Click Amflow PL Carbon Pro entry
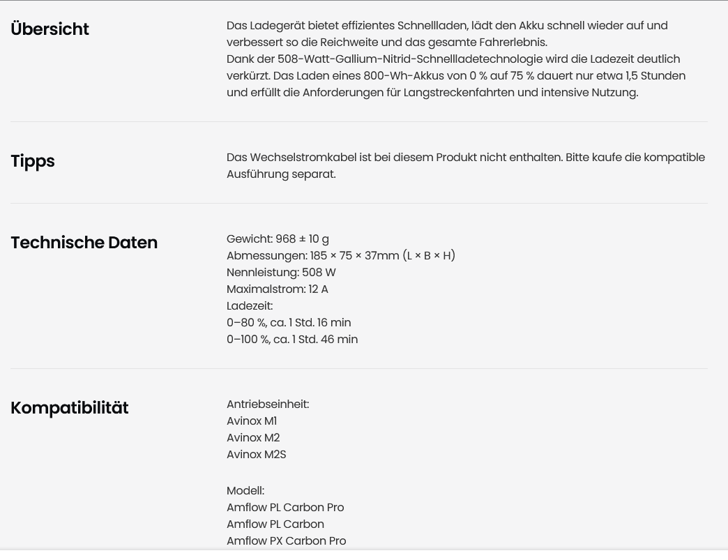This screenshot has height=560, width=728. coord(285,507)
